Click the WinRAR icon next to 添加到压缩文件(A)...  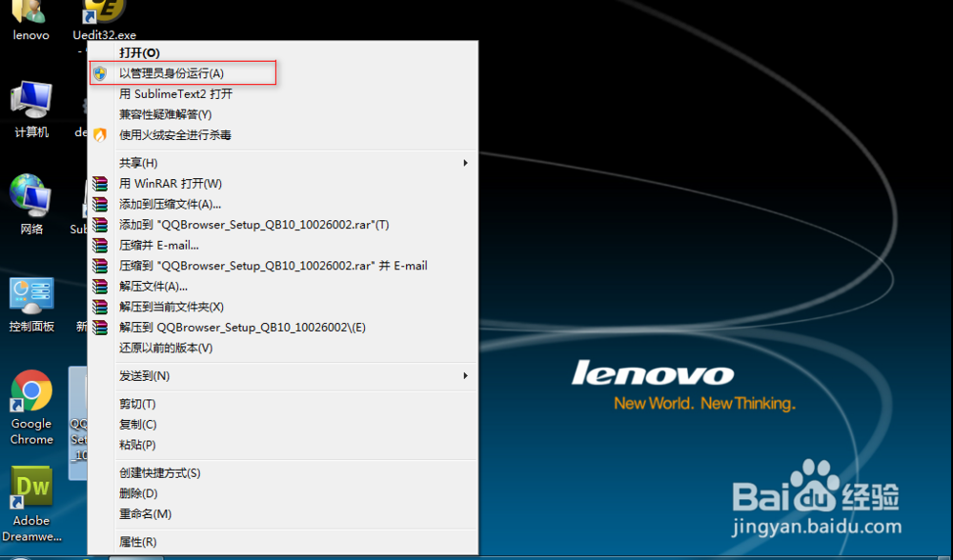pyautogui.click(x=100, y=204)
